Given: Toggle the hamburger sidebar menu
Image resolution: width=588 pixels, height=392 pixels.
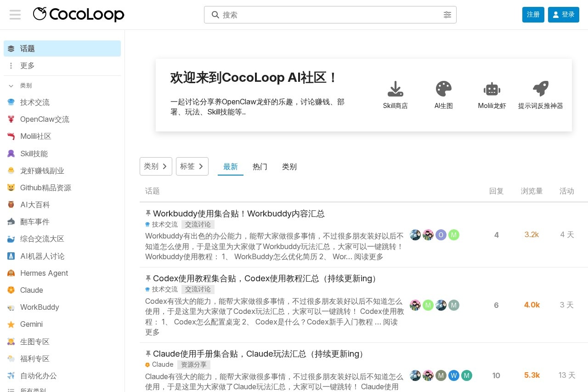Looking at the screenshot, I should pyautogui.click(x=15, y=15).
